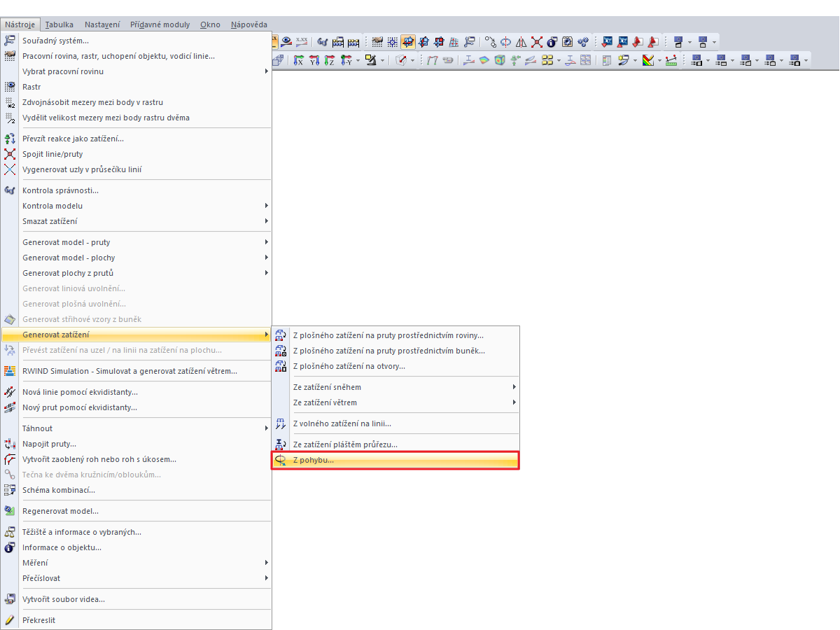Click the gray isometric cube view icon
Image resolution: width=840 pixels, height=630 pixels.
pos(277,61)
